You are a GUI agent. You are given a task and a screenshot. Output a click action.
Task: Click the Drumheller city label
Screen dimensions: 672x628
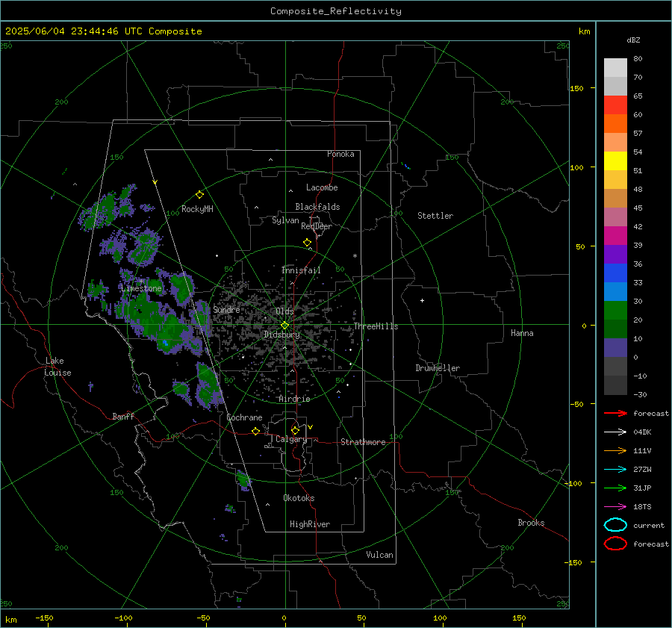click(x=438, y=368)
